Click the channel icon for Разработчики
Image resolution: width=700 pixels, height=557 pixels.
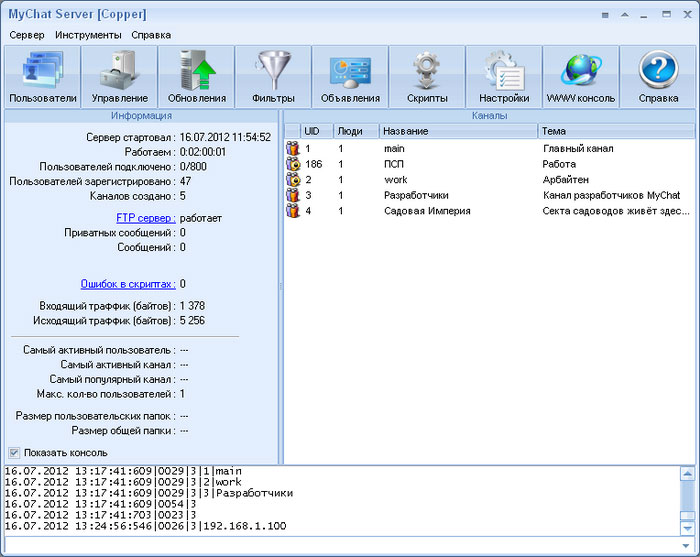click(293, 195)
